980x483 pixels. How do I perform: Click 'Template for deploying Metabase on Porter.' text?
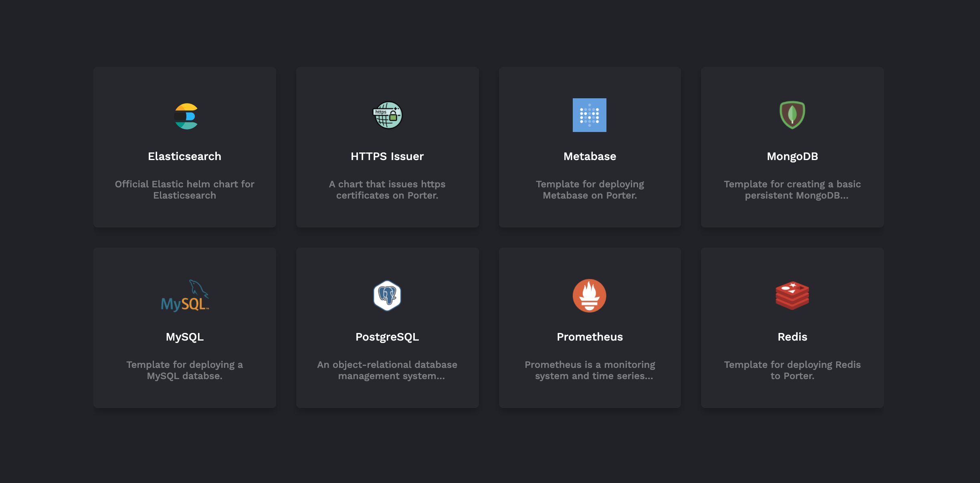point(590,190)
